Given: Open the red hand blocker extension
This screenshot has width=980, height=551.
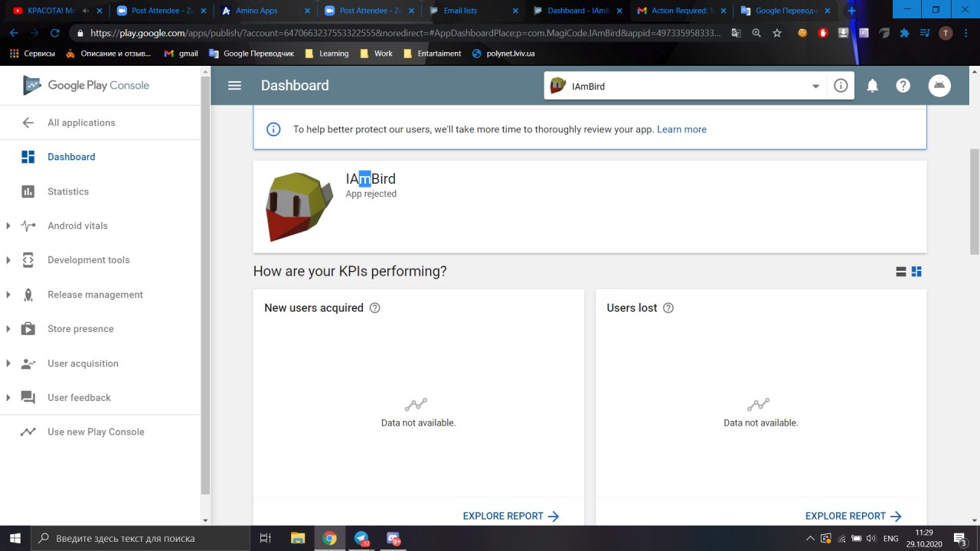Looking at the screenshot, I should click(x=823, y=33).
